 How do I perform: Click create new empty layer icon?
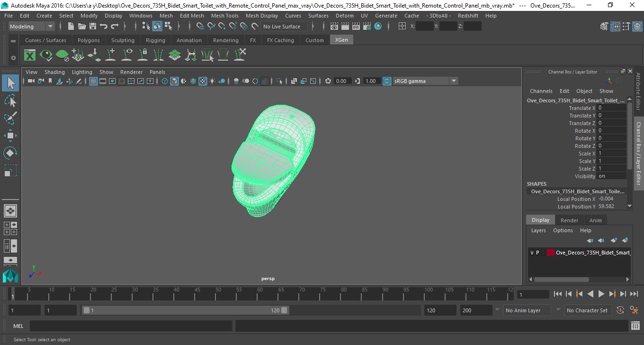coord(614,240)
